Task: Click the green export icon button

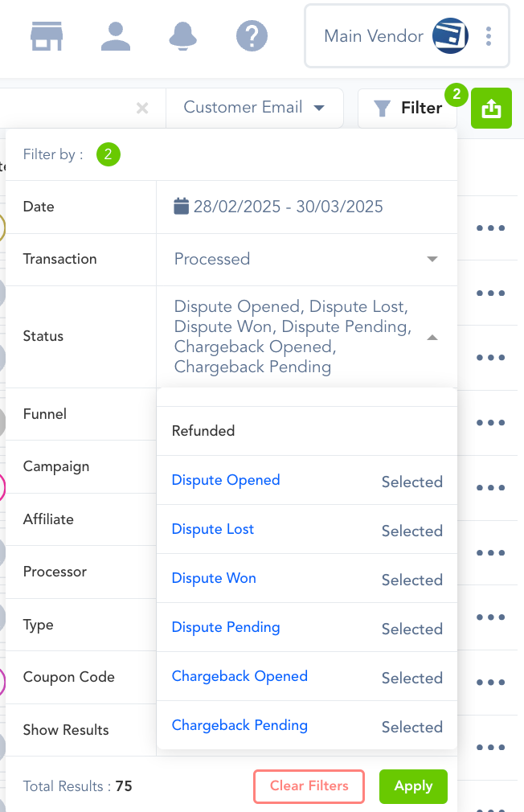Action: point(491,109)
